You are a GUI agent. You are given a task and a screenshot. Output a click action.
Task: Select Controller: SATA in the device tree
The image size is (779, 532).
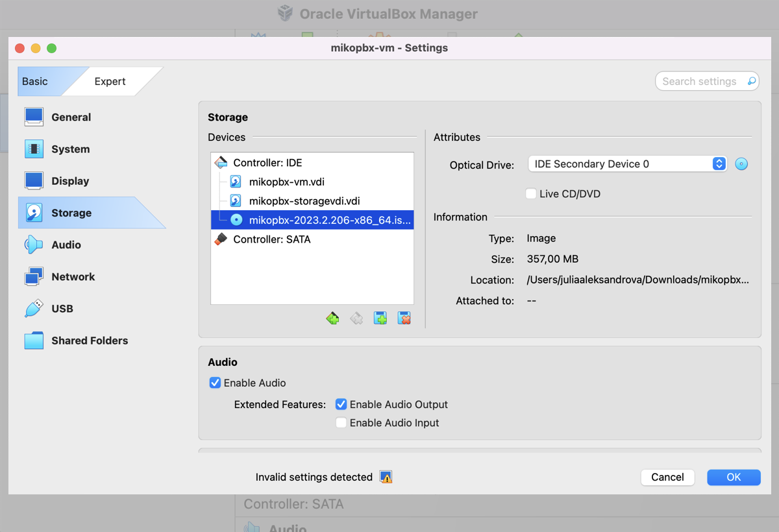pyautogui.click(x=271, y=239)
